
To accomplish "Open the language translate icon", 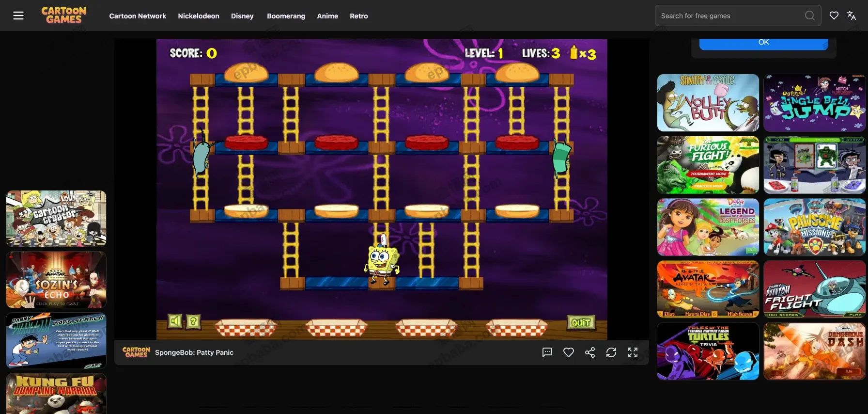I will 851,16.
